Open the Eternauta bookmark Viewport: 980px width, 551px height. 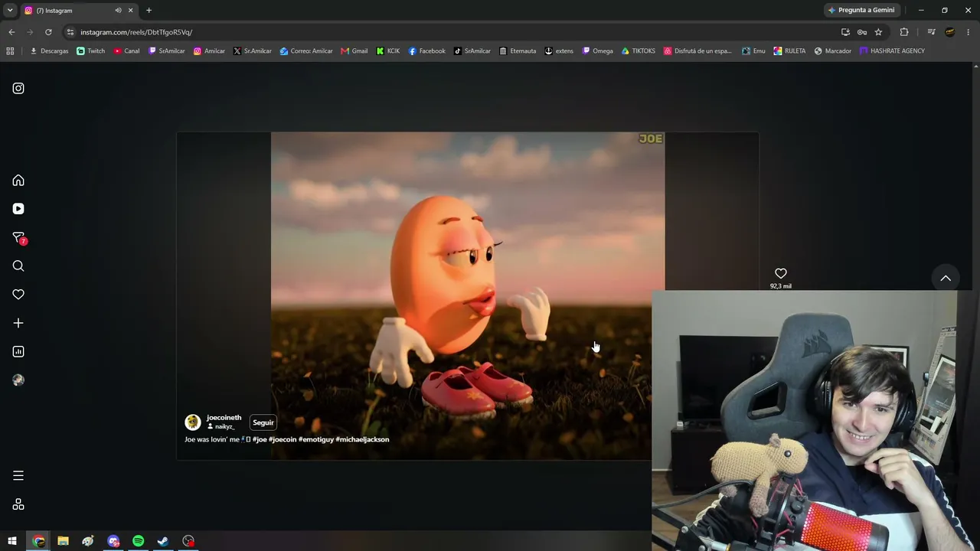pyautogui.click(x=518, y=51)
